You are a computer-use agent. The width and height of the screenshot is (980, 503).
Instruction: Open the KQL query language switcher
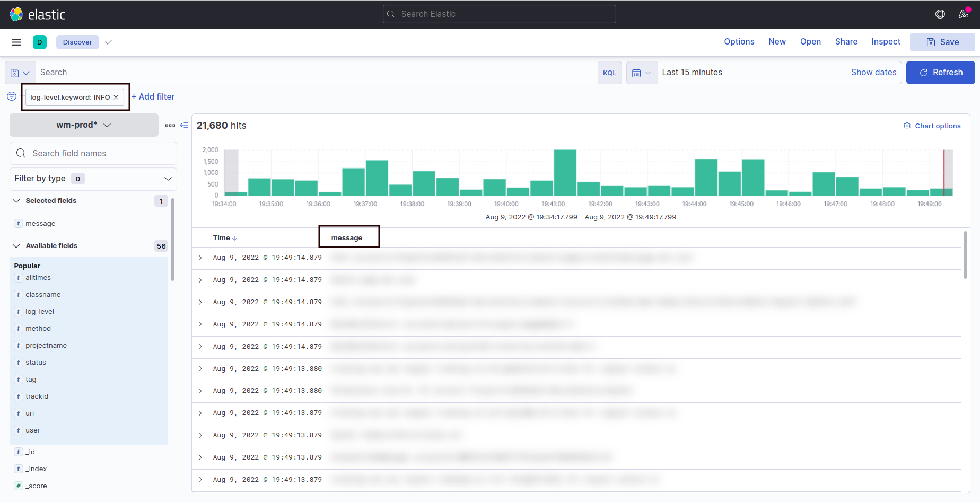[609, 73]
